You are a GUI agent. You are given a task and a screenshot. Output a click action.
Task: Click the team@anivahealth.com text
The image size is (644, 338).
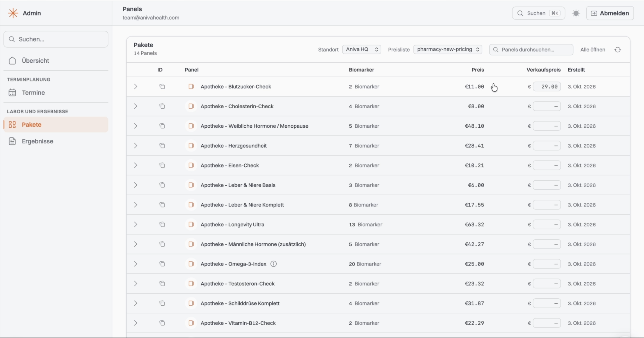(151, 18)
